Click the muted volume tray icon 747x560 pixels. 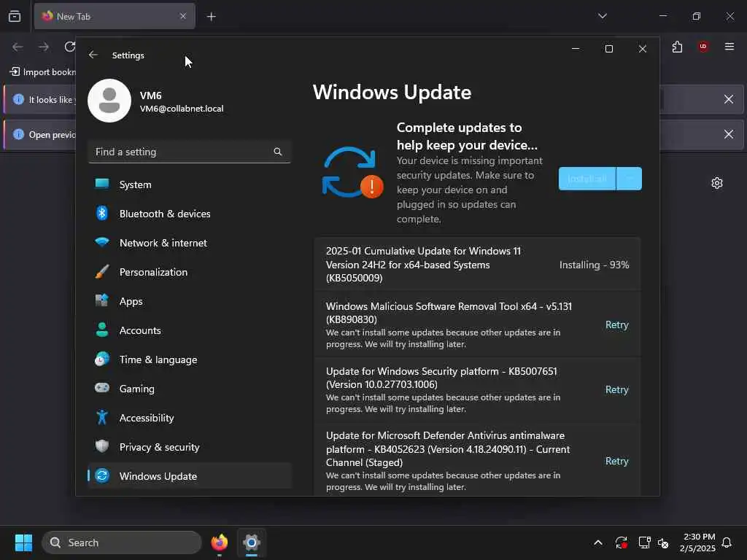(x=662, y=542)
